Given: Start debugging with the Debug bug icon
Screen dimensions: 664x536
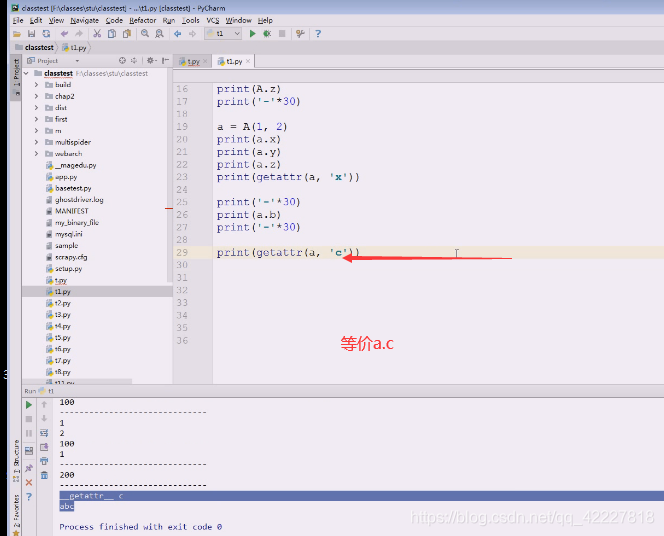Looking at the screenshot, I should (x=267, y=33).
